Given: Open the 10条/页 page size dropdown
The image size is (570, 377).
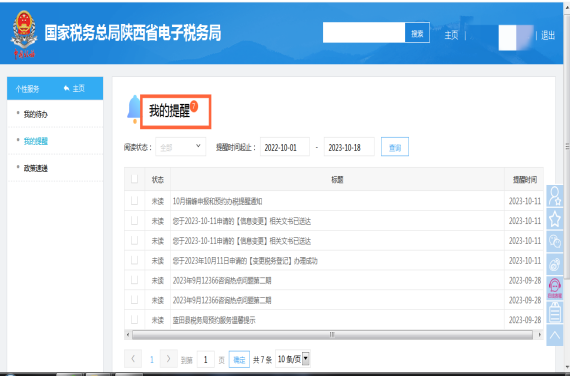Looking at the screenshot, I should [293, 359].
